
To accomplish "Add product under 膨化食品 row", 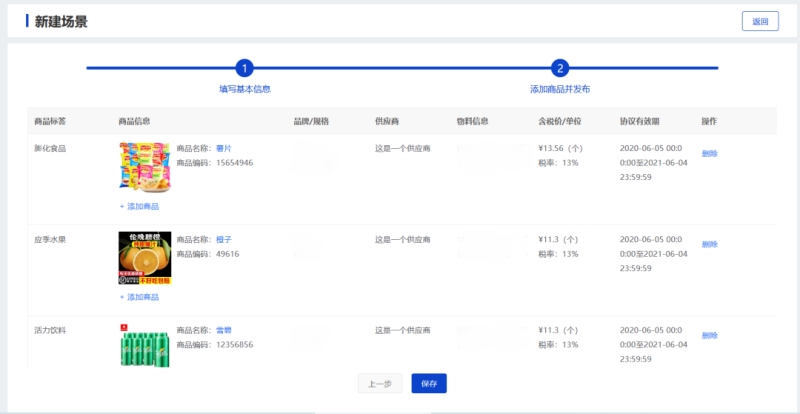I will 139,206.
